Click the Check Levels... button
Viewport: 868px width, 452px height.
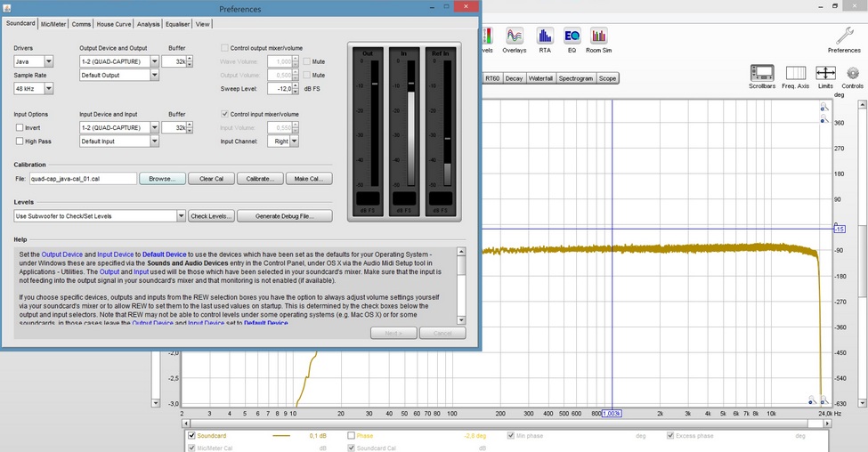click(212, 215)
